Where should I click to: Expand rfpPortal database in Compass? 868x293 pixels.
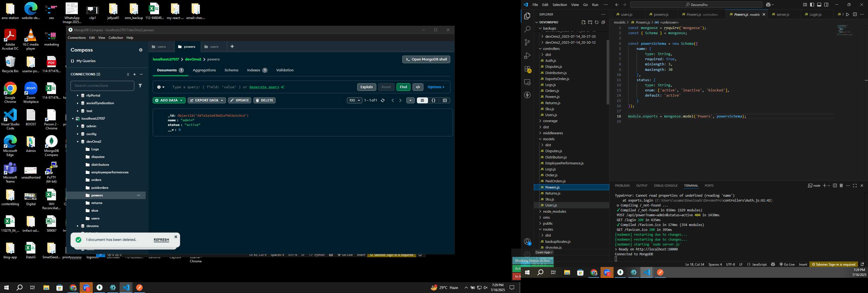pyautogui.click(x=78, y=95)
